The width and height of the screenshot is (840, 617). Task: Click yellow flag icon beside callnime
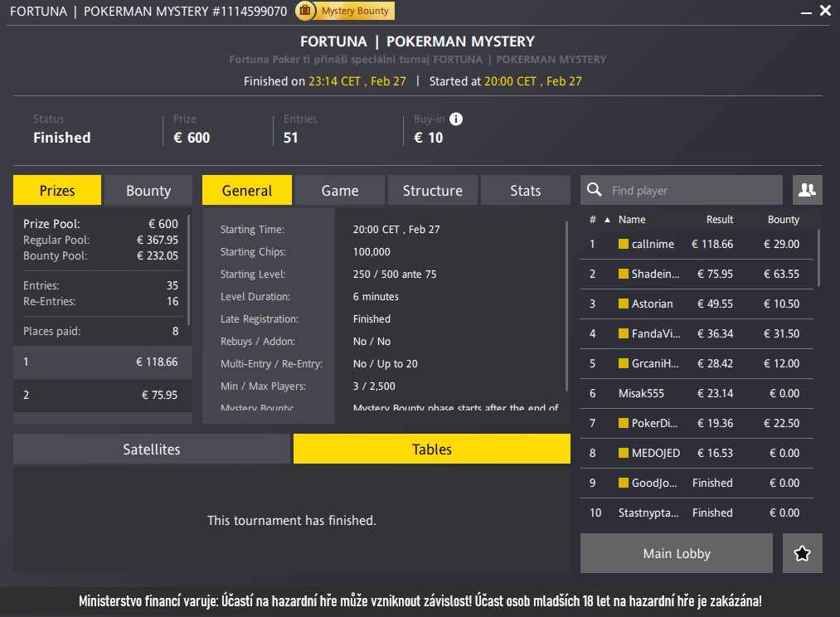coord(624,245)
